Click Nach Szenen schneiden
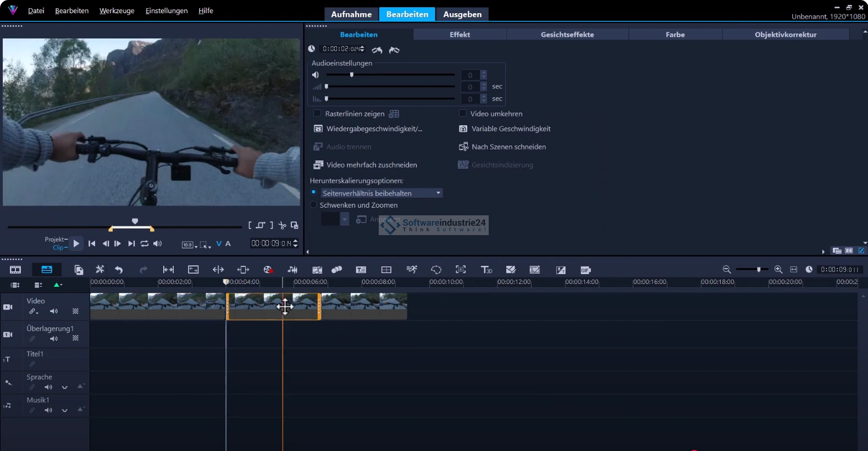This screenshot has height=451, width=868. click(x=508, y=147)
